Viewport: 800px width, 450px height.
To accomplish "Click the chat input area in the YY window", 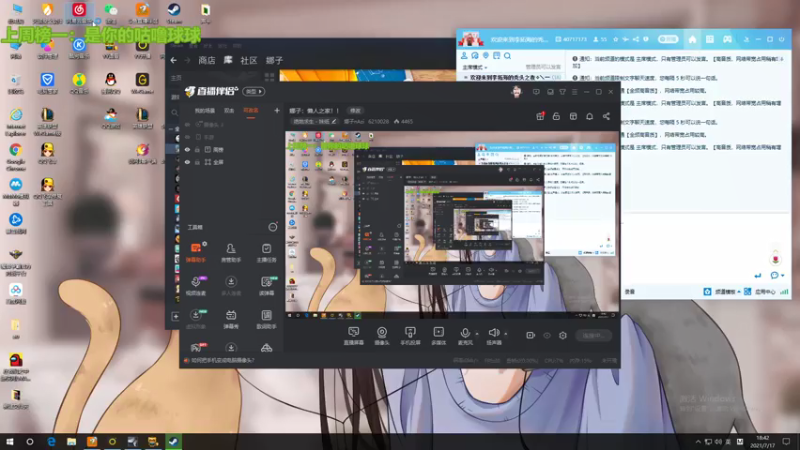I will tap(704, 250).
